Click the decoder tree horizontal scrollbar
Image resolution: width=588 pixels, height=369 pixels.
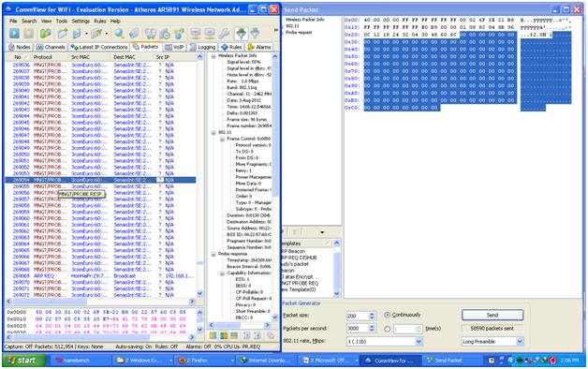pos(240,325)
